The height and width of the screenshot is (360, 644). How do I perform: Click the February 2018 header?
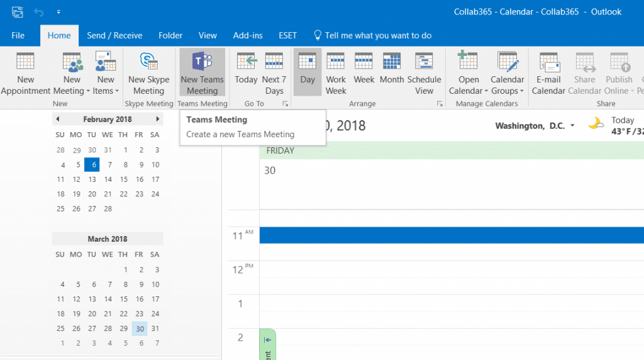point(108,119)
